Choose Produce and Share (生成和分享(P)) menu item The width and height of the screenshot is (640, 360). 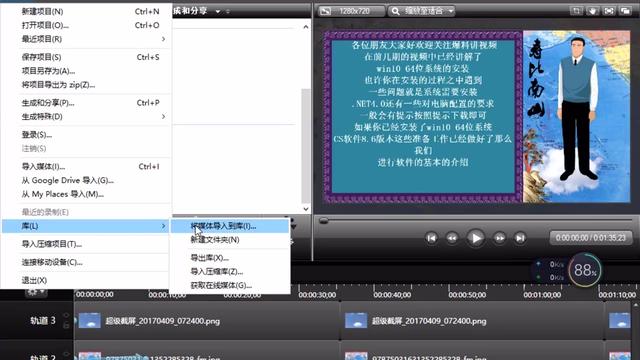[x=86, y=103]
